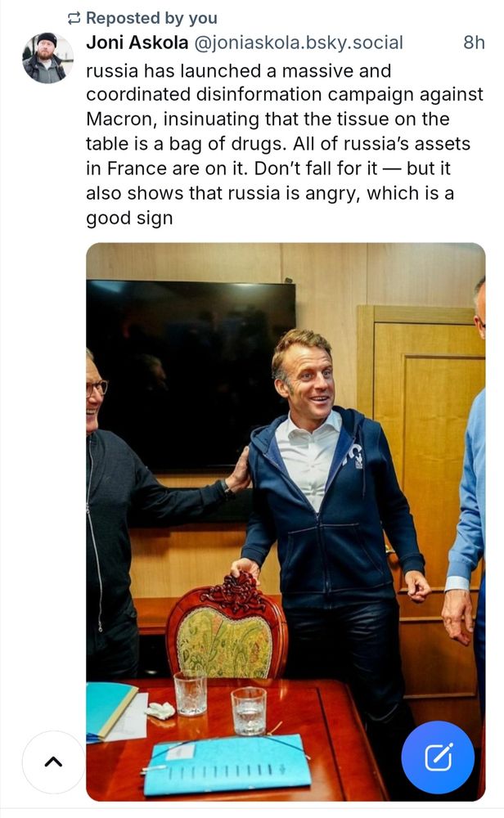Click the "good sign" last line of text
504x818 pixels.
click(129, 218)
